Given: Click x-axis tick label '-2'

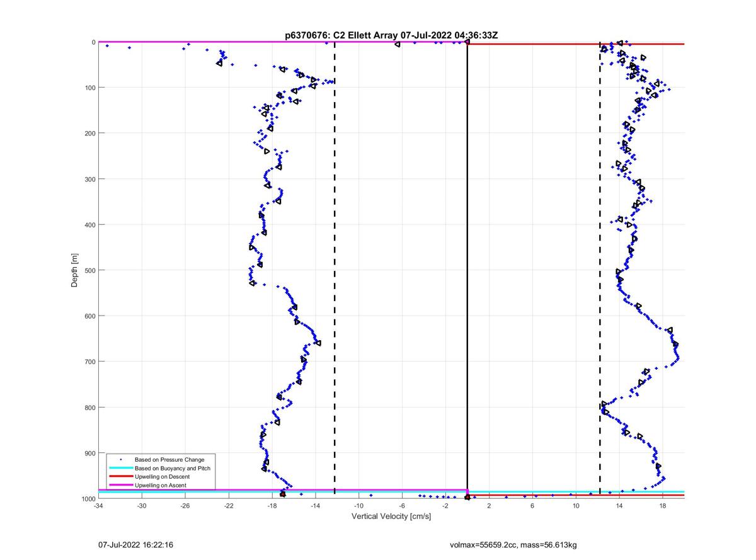Looking at the screenshot, I should [x=445, y=505].
